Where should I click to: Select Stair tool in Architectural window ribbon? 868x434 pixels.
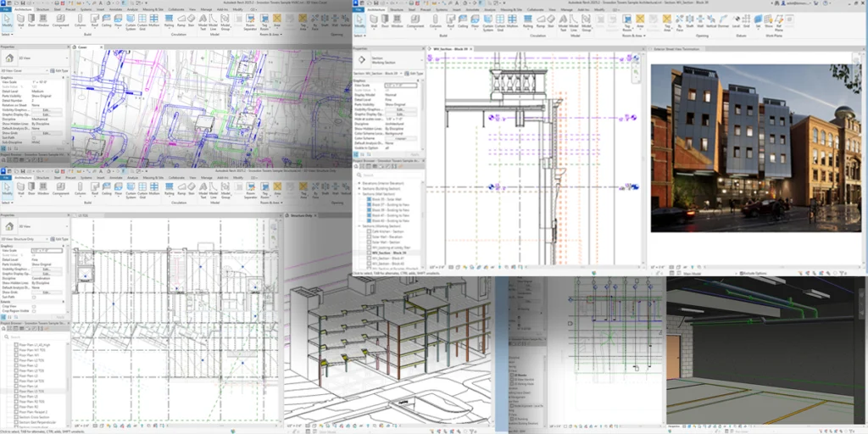click(551, 21)
